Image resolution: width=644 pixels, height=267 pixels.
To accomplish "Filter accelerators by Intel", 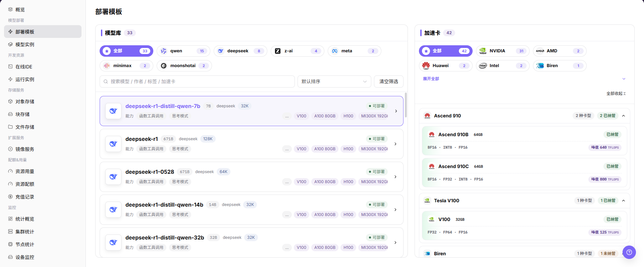I will coord(503,66).
